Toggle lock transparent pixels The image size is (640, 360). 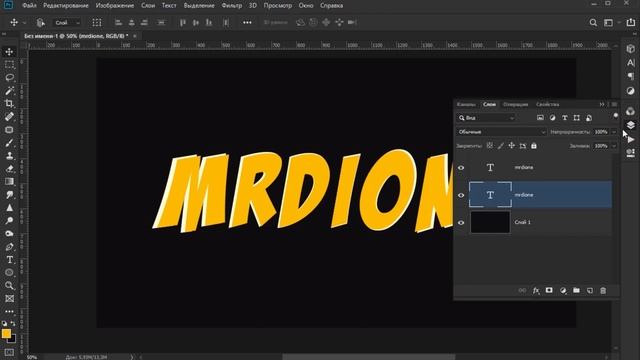(489, 146)
